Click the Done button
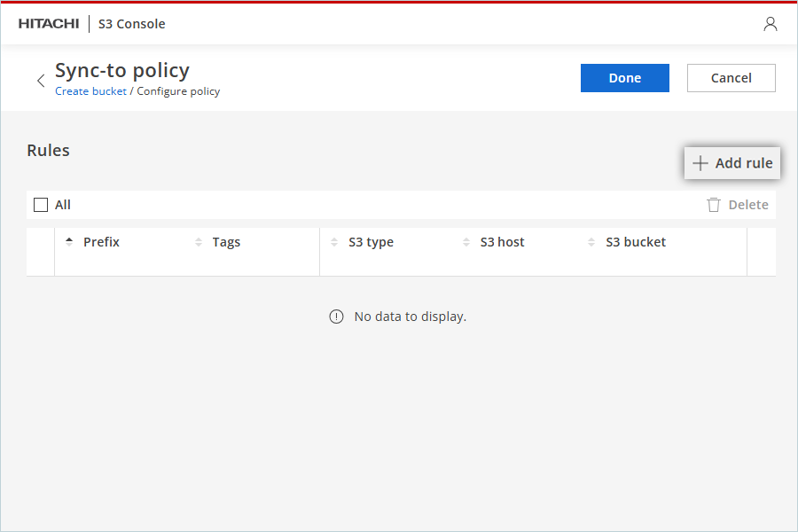Screen dimensions: 798x532 625,78
